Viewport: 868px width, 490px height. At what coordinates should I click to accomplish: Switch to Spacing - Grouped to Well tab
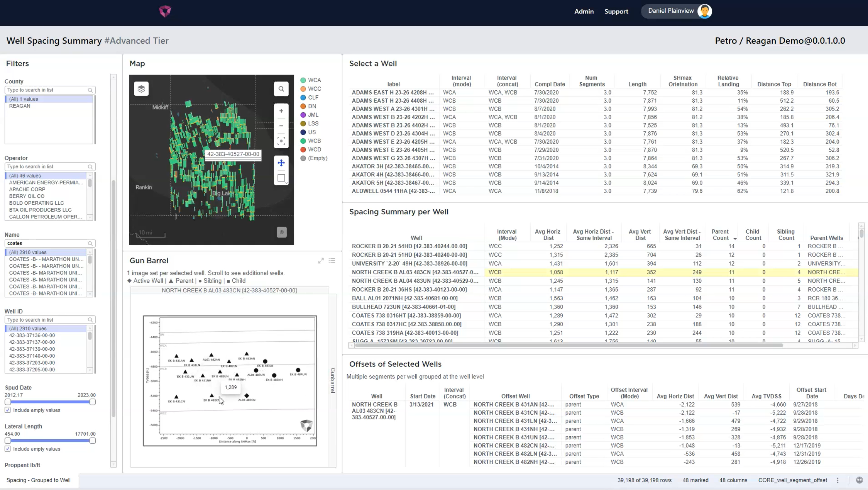click(x=39, y=480)
